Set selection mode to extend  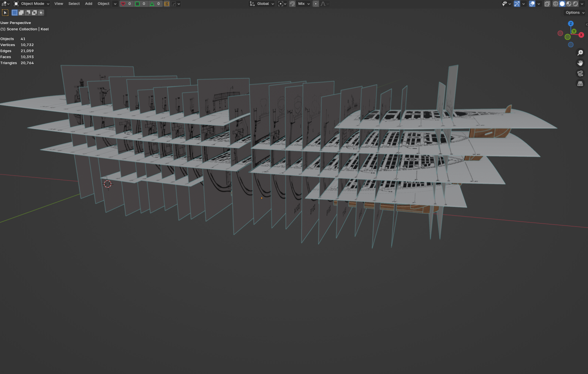click(x=21, y=13)
